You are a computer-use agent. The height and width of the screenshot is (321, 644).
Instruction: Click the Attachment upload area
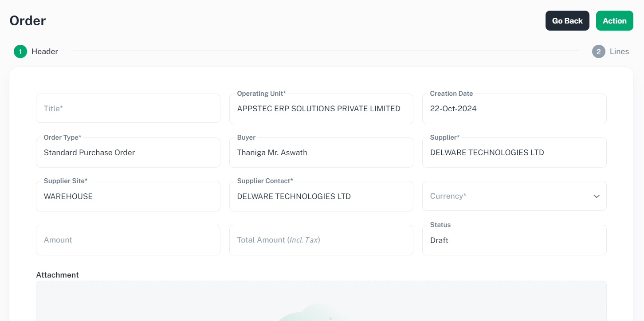click(321, 301)
